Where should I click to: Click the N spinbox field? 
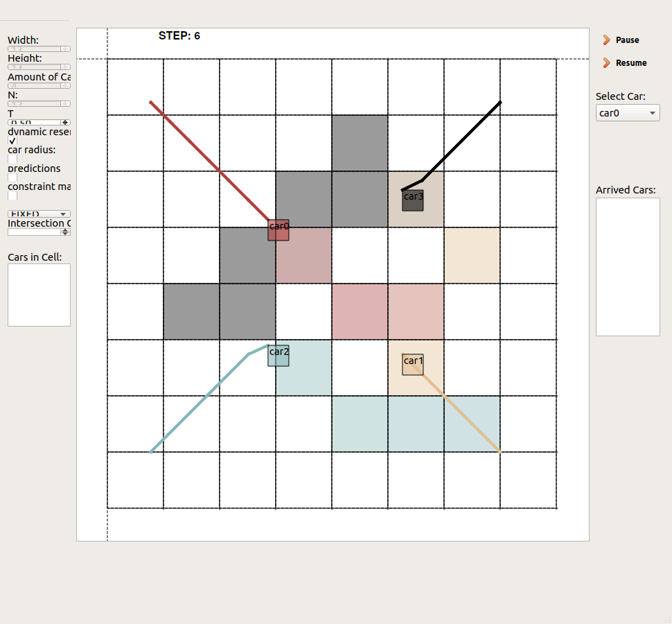[x=39, y=104]
